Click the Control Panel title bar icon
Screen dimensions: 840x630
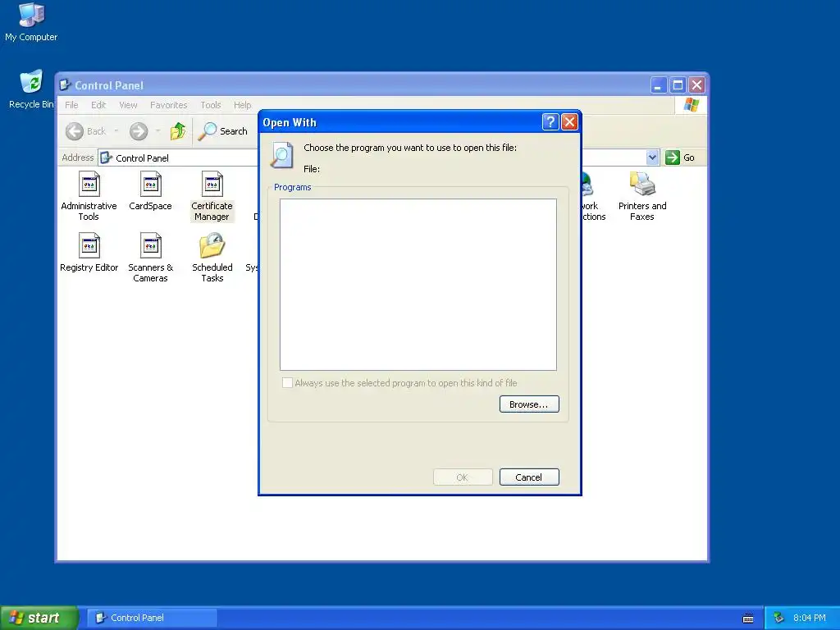point(66,85)
